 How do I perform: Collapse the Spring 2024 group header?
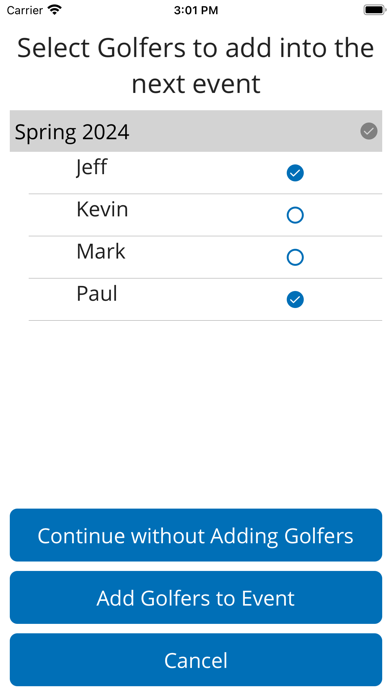(196, 131)
